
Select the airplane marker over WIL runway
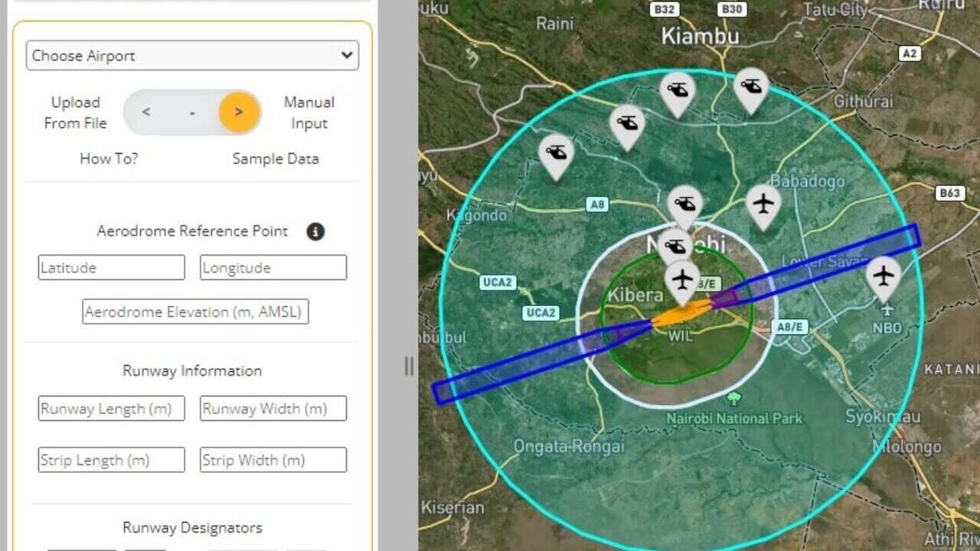click(681, 279)
